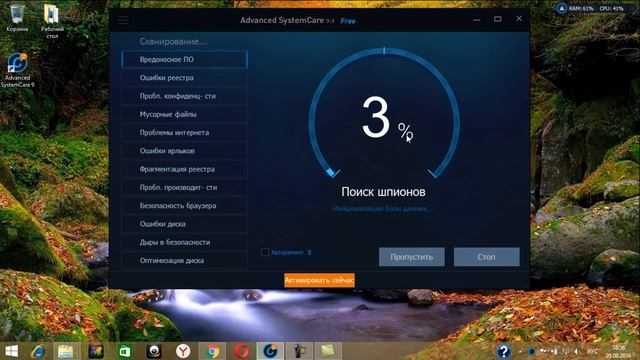Screen dimensions: 640x360
Task: Open Advanced SystemCare 9 desktop shortcut
Action: [x=18, y=70]
